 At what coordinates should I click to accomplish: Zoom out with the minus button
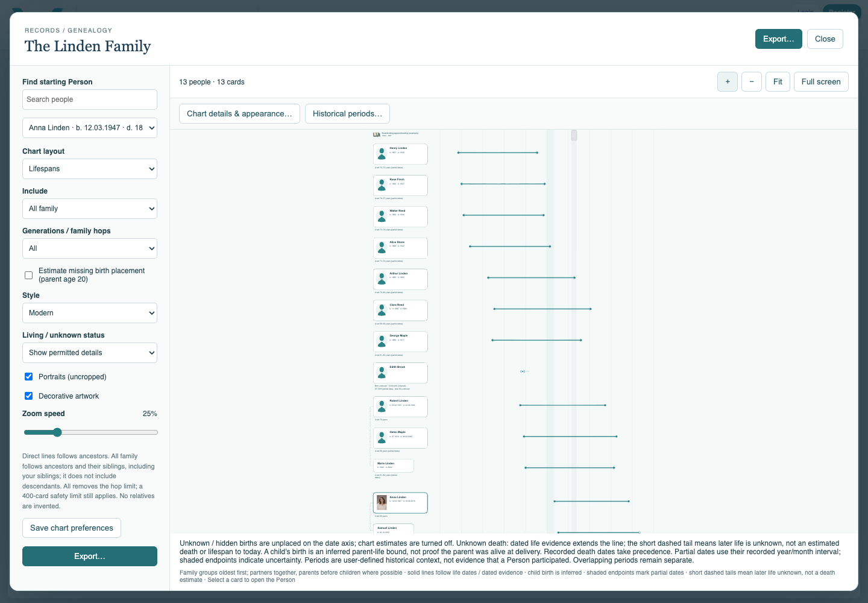tap(752, 81)
